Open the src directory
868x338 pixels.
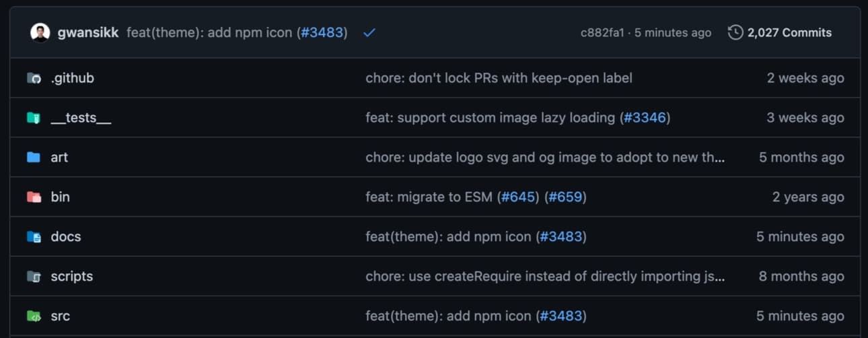tap(61, 316)
